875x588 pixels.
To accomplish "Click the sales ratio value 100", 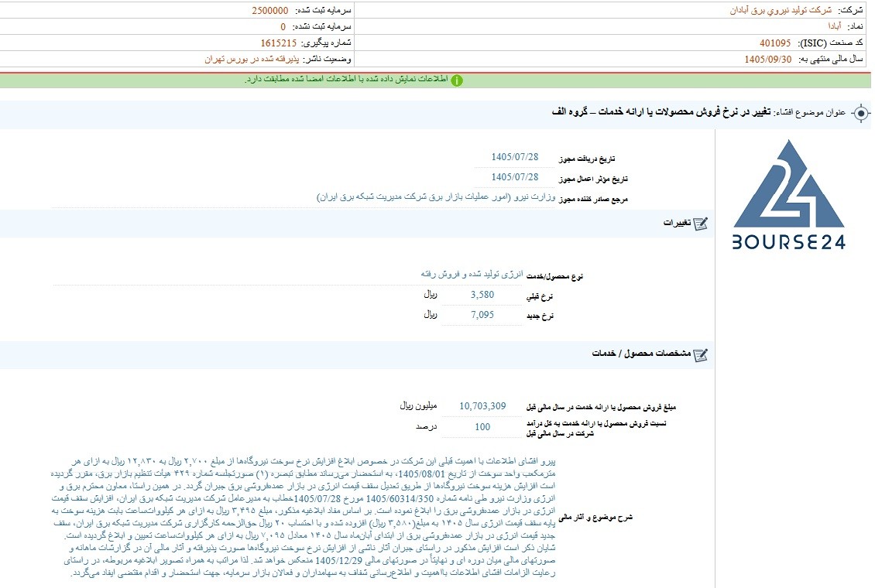I will click(482, 427).
